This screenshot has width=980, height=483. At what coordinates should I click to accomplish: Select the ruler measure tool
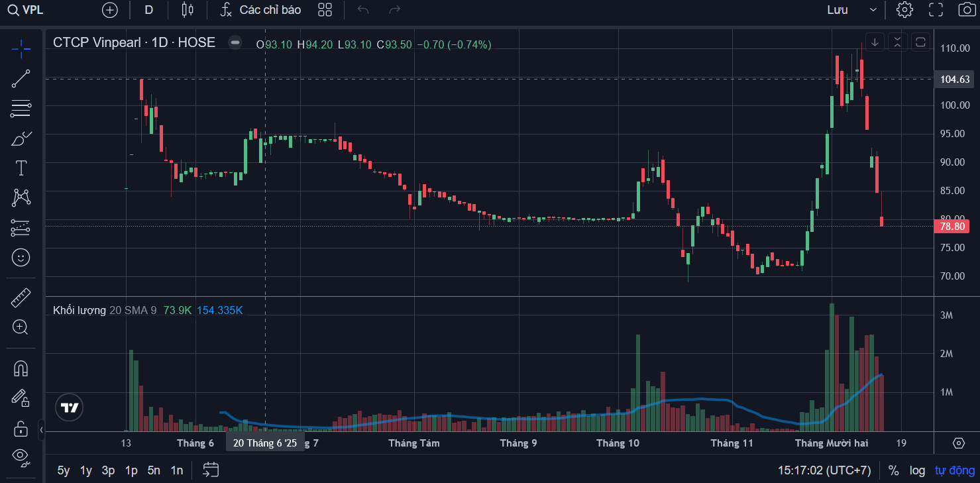[21, 297]
